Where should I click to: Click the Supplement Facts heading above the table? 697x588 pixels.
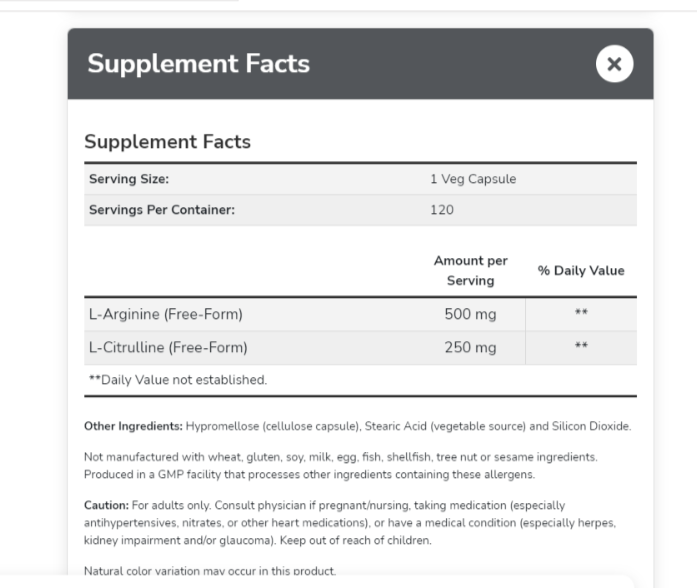point(167,141)
